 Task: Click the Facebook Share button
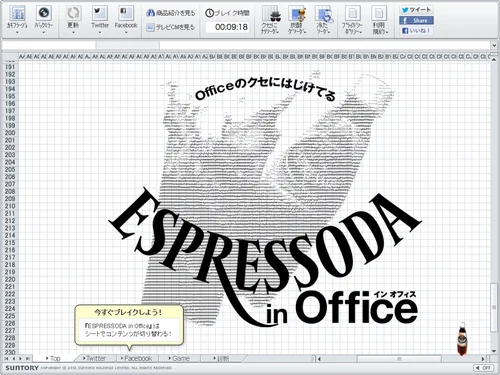click(x=416, y=20)
